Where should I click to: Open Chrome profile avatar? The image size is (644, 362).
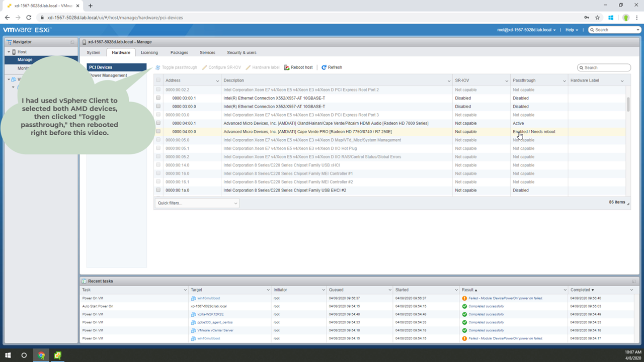[x=626, y=18]
